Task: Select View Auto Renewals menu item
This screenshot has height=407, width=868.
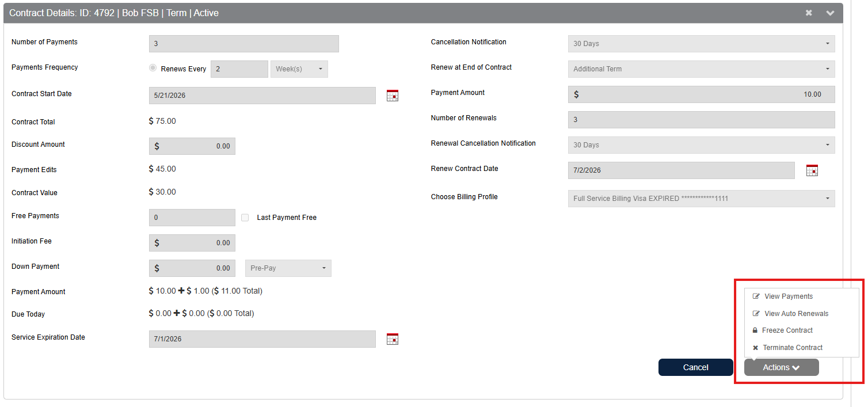Action: coord(796,314)
